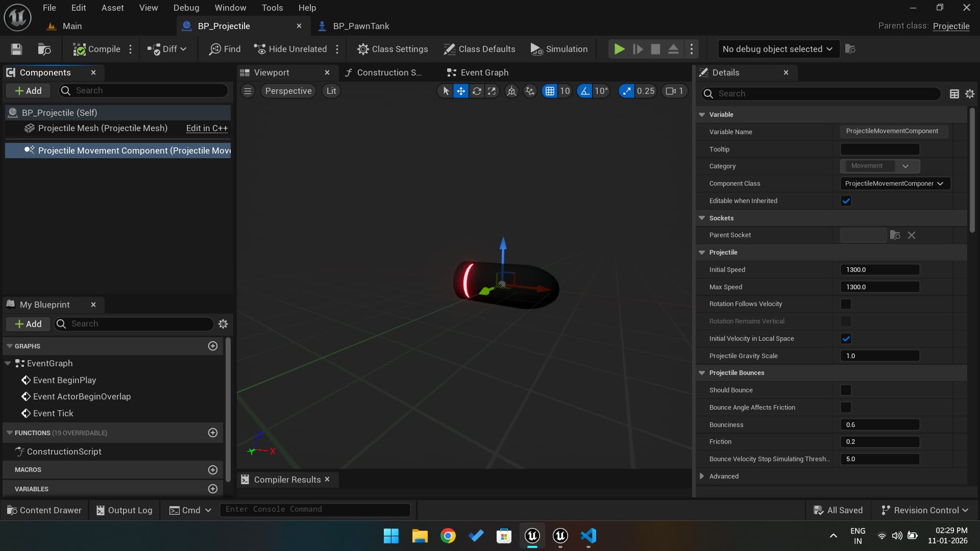Toggle grid snapping icon

pos(550,91)
